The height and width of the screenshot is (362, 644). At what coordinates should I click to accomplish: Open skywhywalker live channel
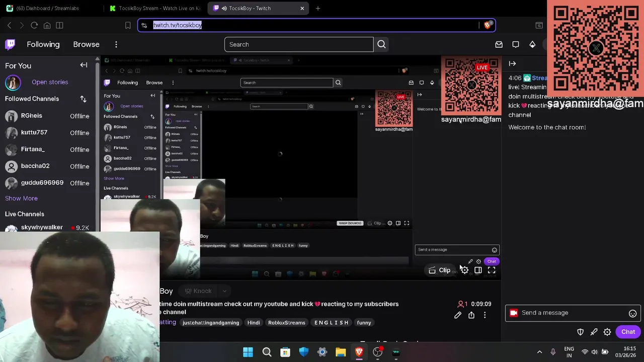[x=48, y=227]
